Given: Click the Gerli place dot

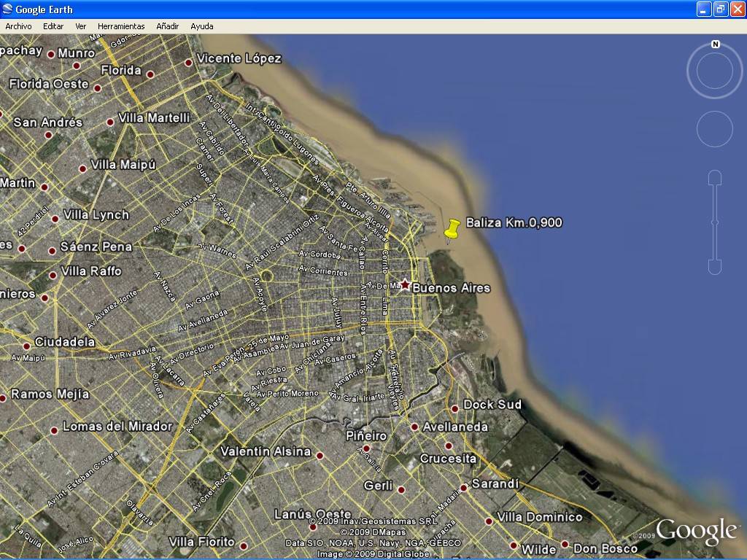Looking at the screenshot, I should (401, 489).
